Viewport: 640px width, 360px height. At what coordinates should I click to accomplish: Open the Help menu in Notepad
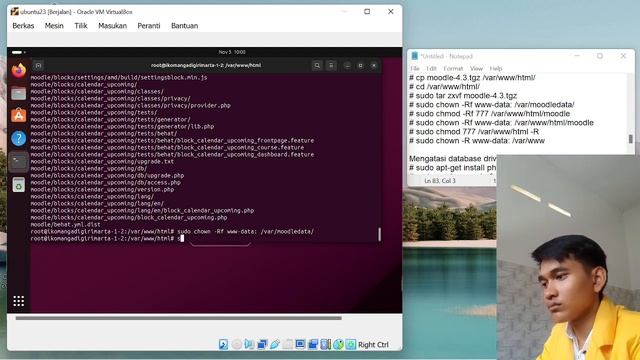tap(496, 69)
